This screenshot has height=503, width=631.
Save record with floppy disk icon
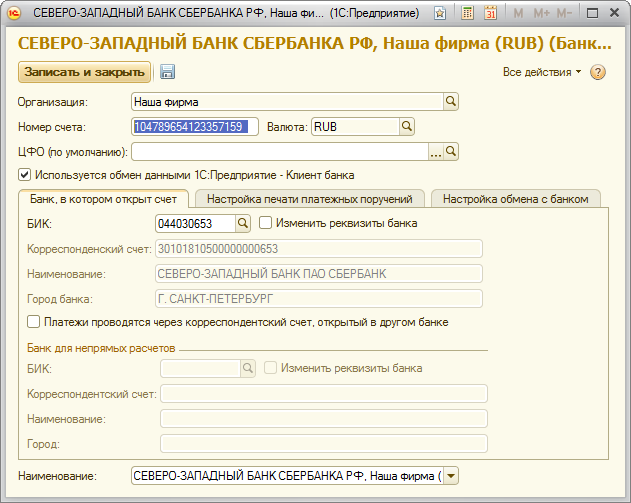pos(167,72)
